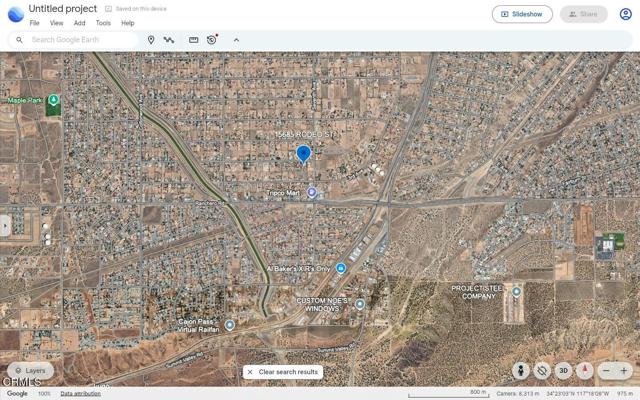640x400 pixels.
Task: Click the Add placemark icon
Action: [151, 40]
